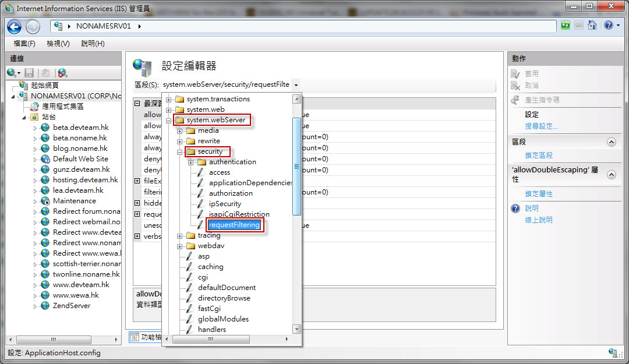Screen dimensions: 629x364
Task: Select the requestFiltering tree item
Action: tap(234, 225)
